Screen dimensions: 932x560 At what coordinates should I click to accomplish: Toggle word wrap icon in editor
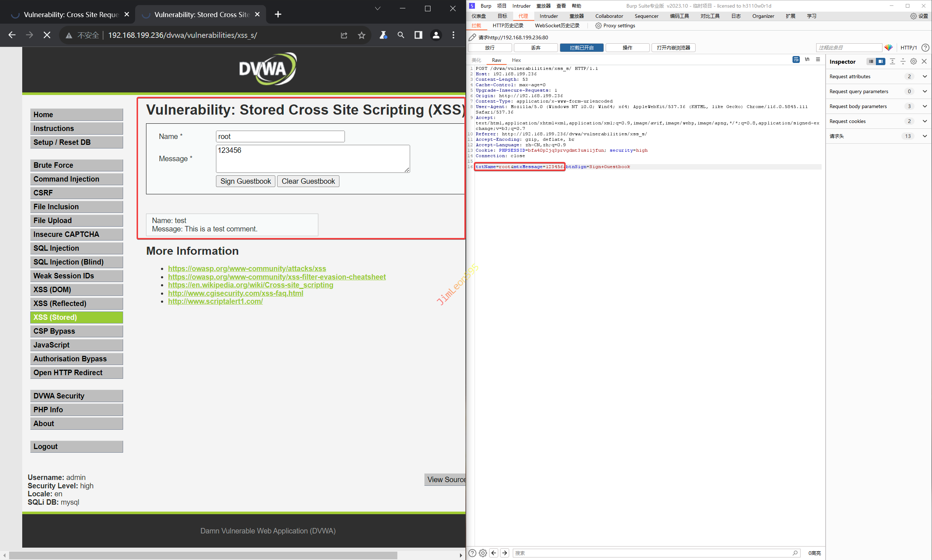point(796,60)
